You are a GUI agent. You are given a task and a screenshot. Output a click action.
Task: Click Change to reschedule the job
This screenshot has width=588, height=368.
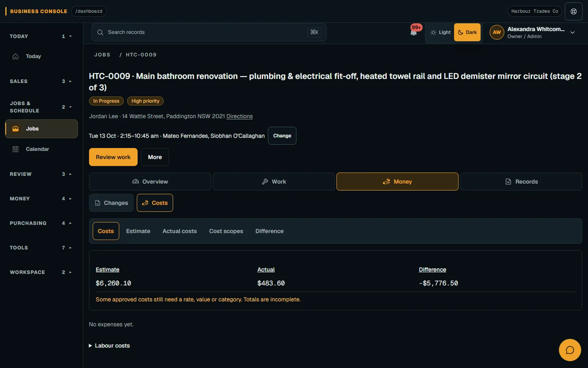(x=282, y=136)
